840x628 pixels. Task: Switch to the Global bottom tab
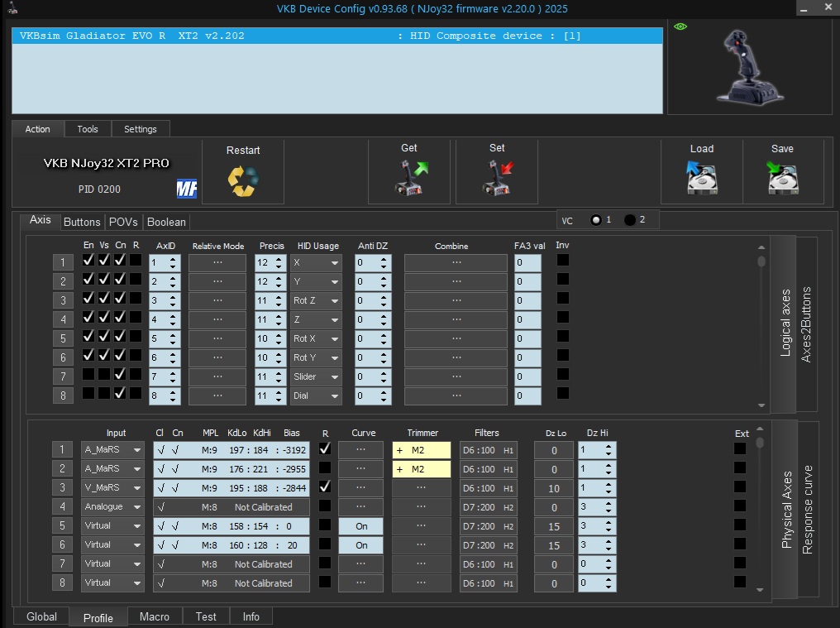pyautogui.click(x=42, y=616)
